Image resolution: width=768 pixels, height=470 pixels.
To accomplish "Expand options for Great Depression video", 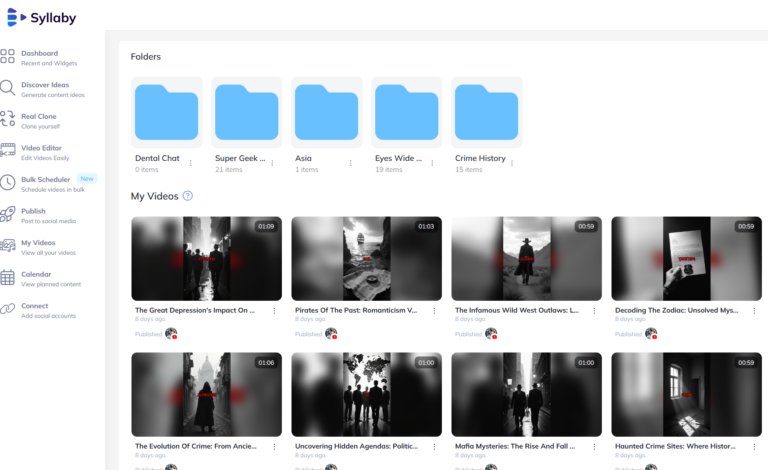I will [x=274, y=311].
